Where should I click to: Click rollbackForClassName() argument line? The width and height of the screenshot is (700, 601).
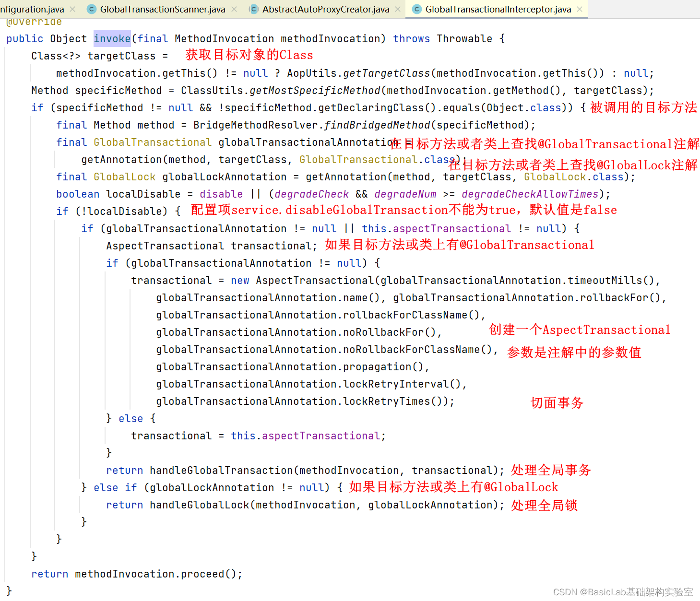point(320,315)
